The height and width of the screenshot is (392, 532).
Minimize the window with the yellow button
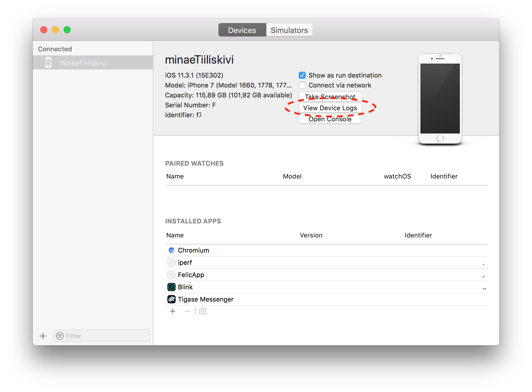coord(55,30)
